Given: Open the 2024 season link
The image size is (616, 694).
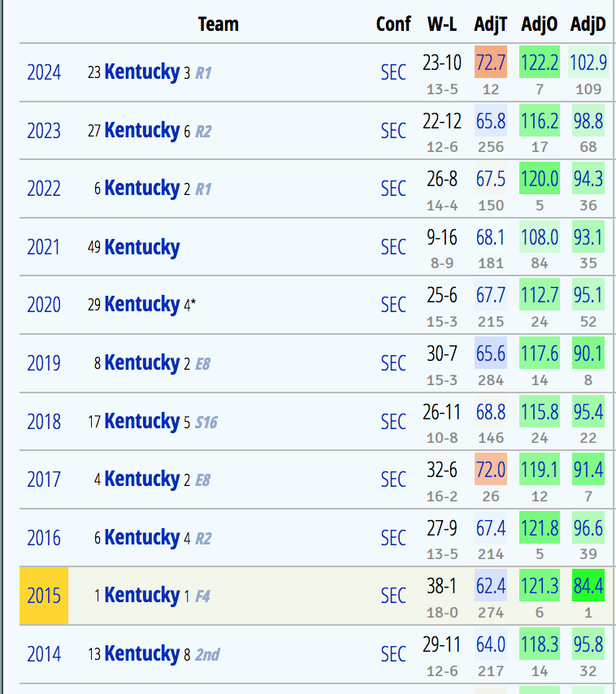Looking at the screenshot, I should click(x=44, y=72).
